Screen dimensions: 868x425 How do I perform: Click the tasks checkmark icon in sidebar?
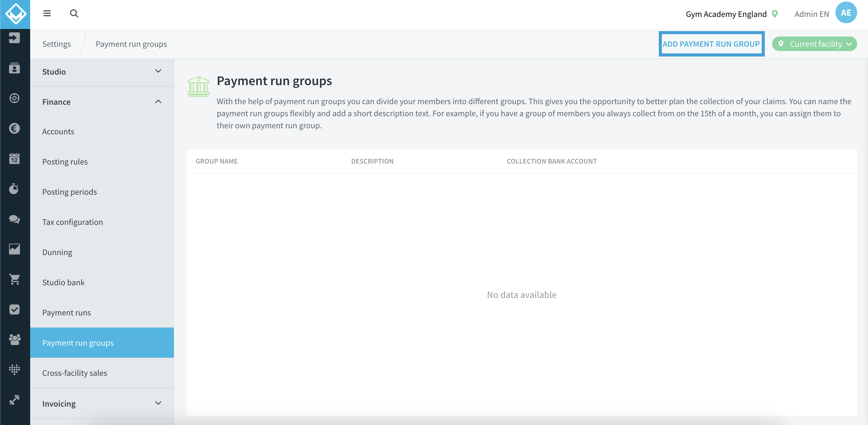[15, 309]
